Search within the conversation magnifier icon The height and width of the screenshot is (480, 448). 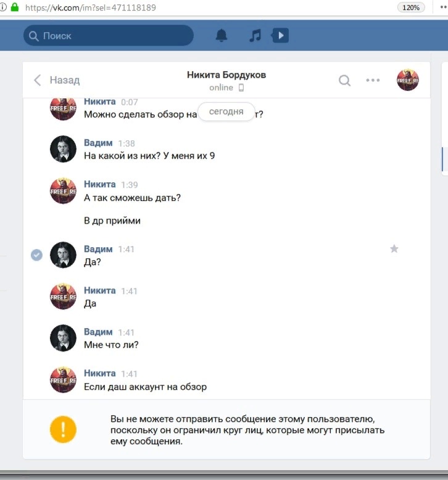point(344,80)
